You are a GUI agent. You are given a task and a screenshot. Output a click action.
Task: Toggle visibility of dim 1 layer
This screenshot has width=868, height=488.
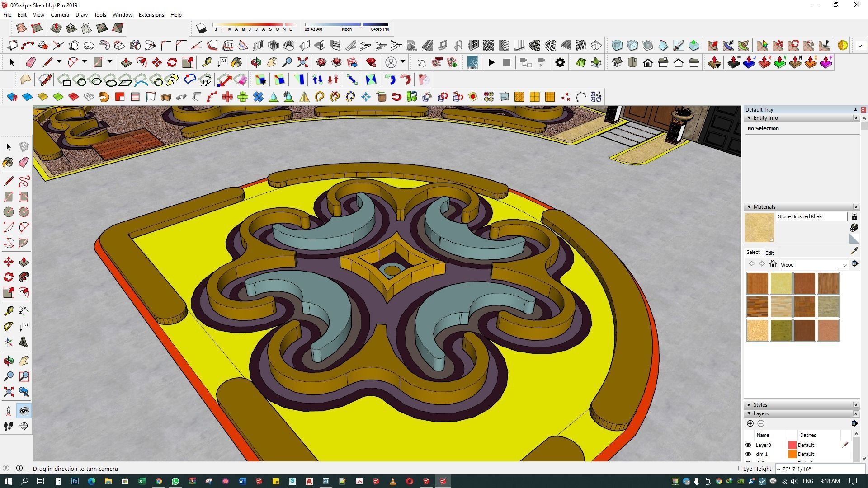click(748, 454)
